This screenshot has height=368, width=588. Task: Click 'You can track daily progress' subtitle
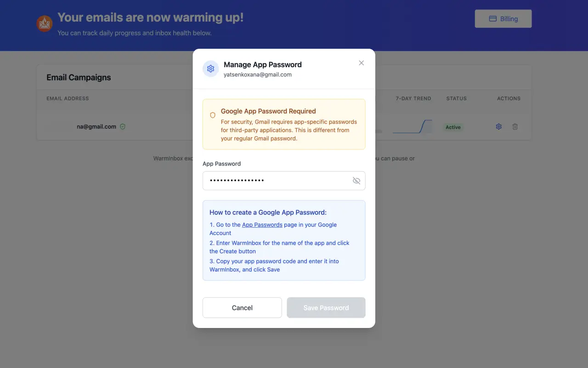click(135, 33)
